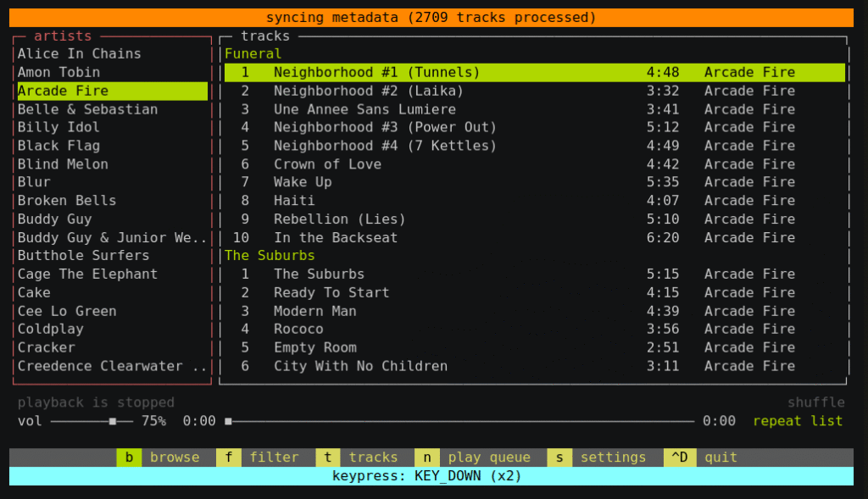Image resolution: width=868 pixels, height=499 pixels.
Task: Open the play queue shortcut
Action: [473, 457]
